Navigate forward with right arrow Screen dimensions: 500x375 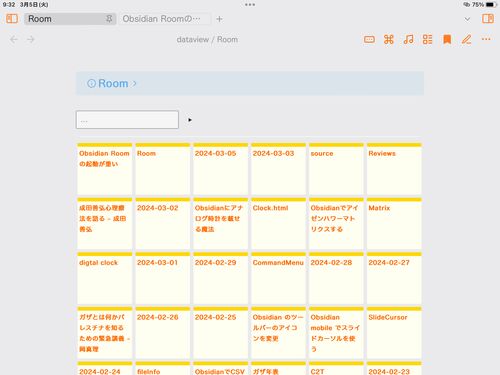31,40
